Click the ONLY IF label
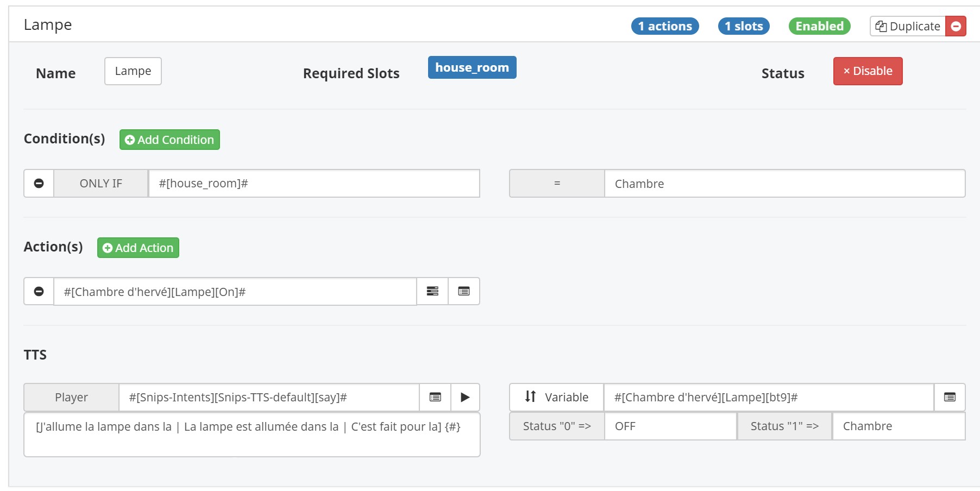This screenshot has width=980, height=491. (101, 184)
